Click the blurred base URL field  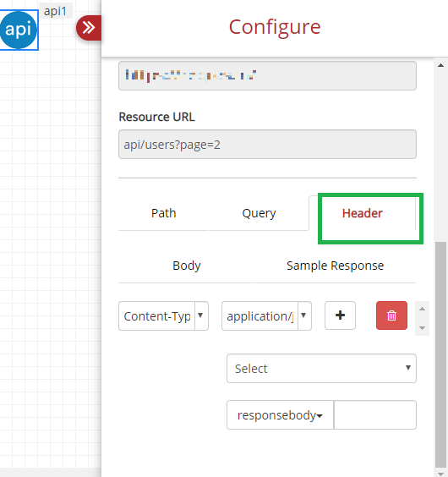(x=267, y=75)
